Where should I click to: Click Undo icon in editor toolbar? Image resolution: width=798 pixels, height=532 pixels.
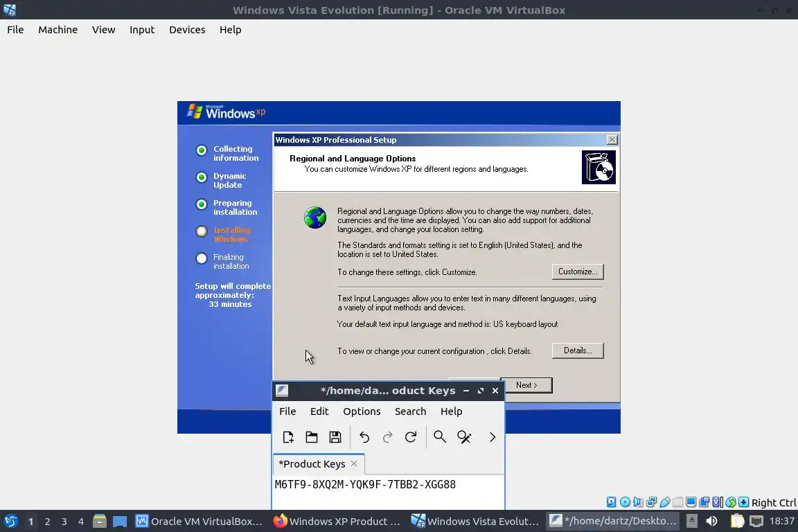coord(364,437)
